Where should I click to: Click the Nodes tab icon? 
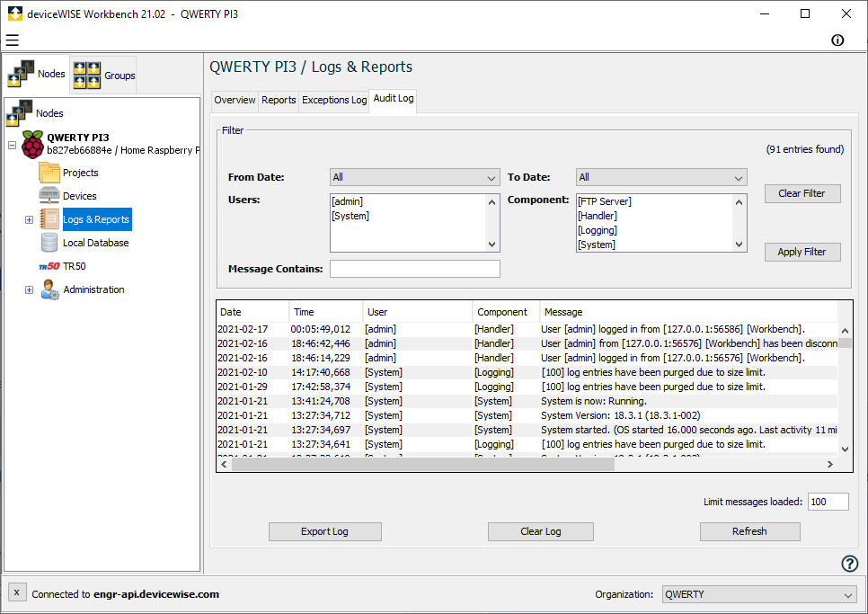tap(21, 74)
